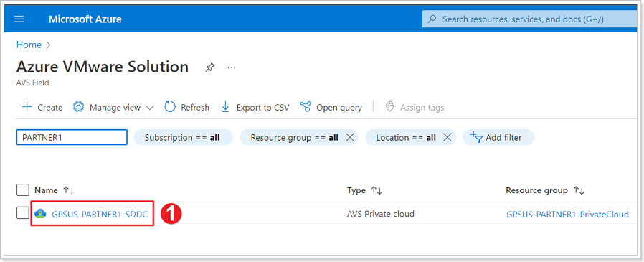
Task: Open the hamburger portal menu
Action: tap(19, 19)
